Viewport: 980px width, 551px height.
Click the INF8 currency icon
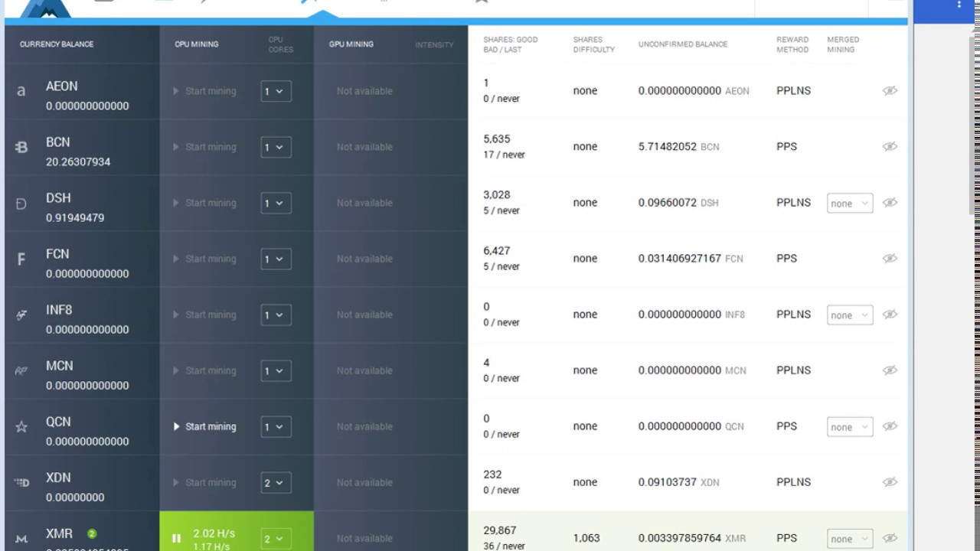[21, 315]
